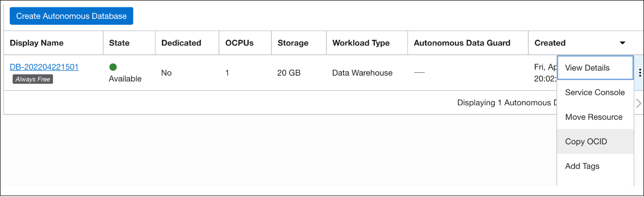644x197 pixels.
Task: Click the Autonomous Data Guard column header
Action: [462, 43]
